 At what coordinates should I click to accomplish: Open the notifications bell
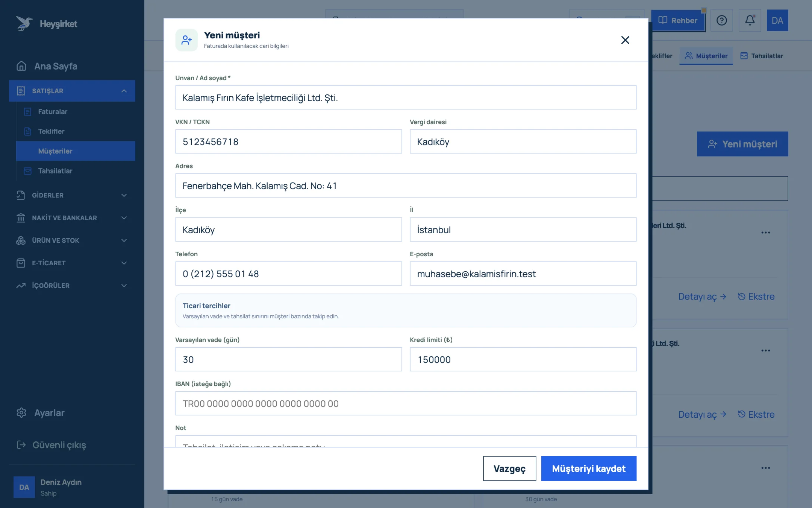(x=750, y=20)
